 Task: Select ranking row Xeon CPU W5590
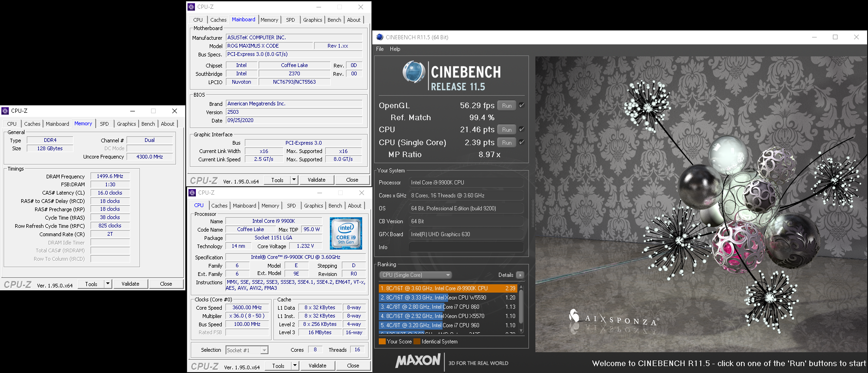point(448,298)
